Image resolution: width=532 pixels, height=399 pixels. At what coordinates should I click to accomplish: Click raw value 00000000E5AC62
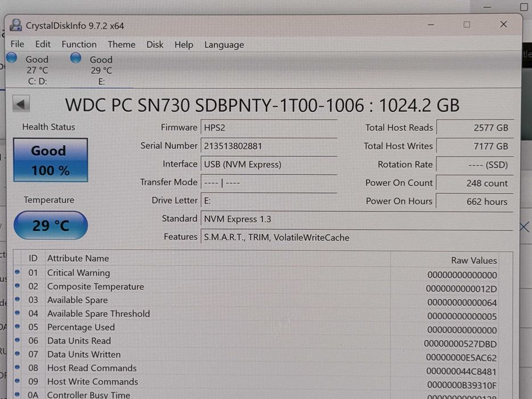click(461, 357)
